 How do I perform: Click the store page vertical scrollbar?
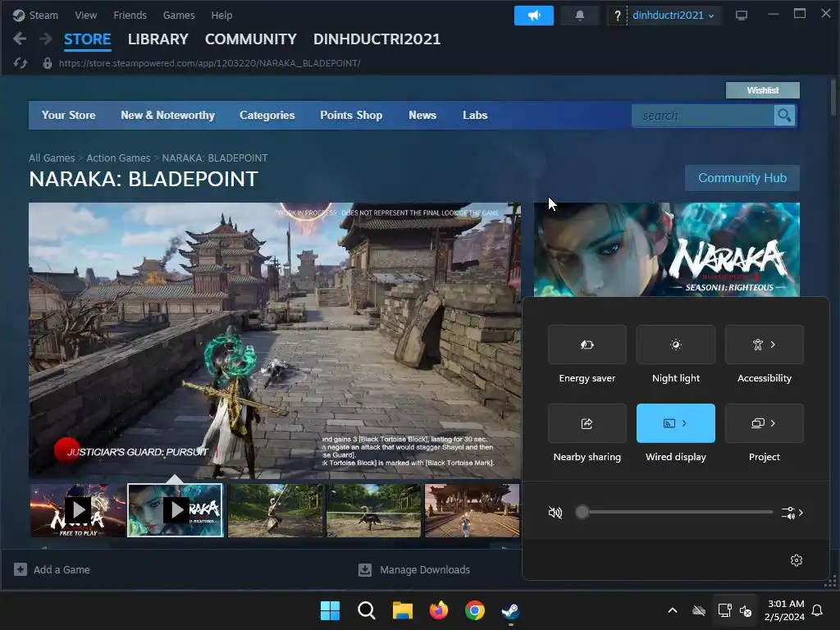click(833, 97)
